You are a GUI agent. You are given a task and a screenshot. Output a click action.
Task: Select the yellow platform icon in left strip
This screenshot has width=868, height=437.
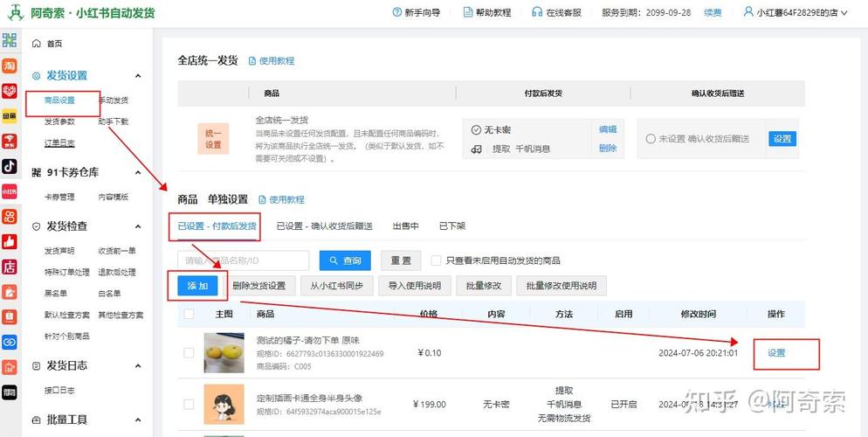[10, 115]
